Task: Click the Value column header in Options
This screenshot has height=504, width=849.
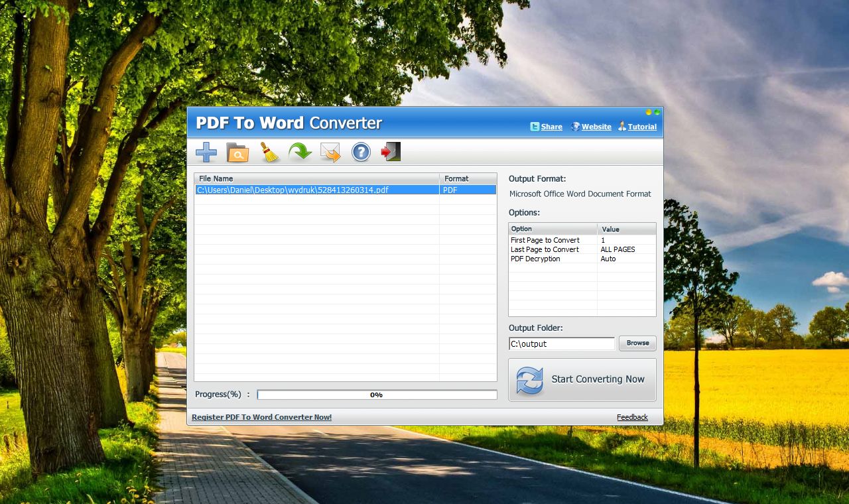Action: click(626, 229)
